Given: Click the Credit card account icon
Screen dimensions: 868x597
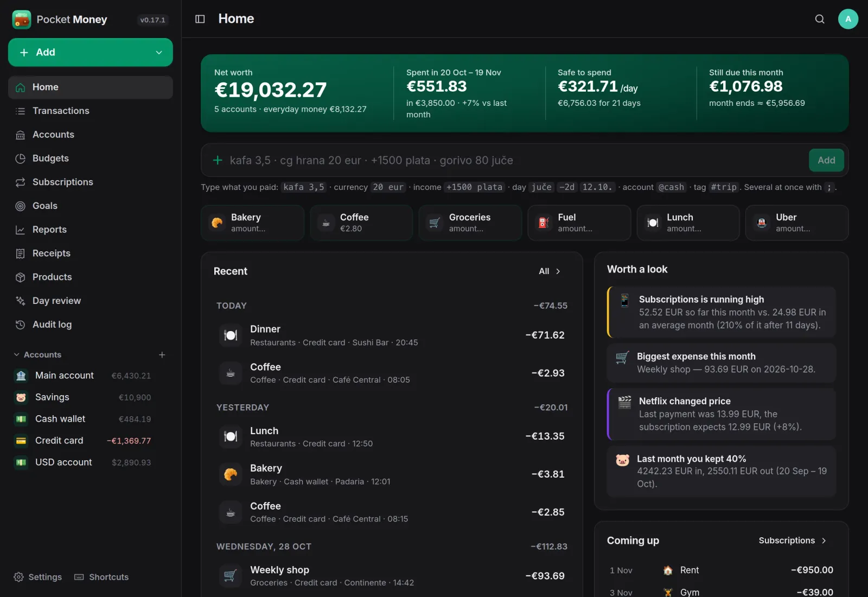Looking at the screenshot, I should pos(21,441).
